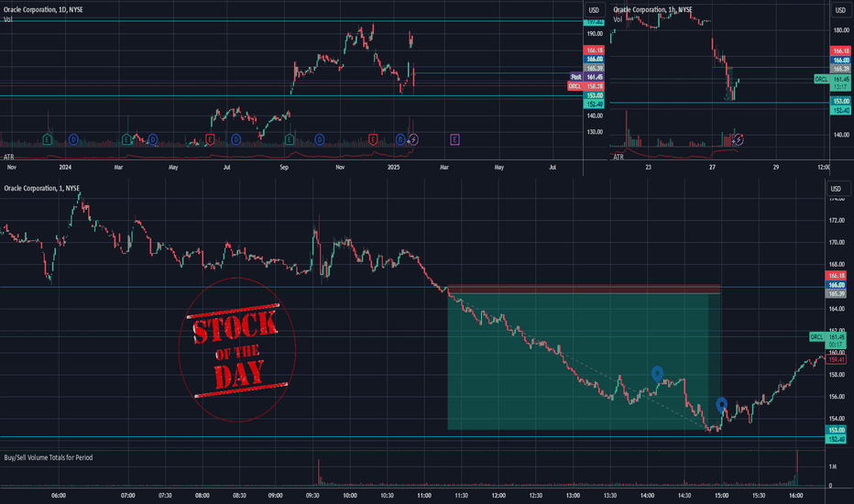Open the red earnings marker after Nov 2024
This screenshot has width=854, height=504.
point(373,139)
